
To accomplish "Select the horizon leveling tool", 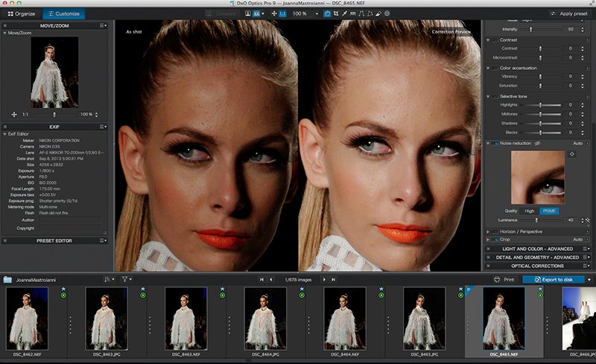I will pos(352,13).
